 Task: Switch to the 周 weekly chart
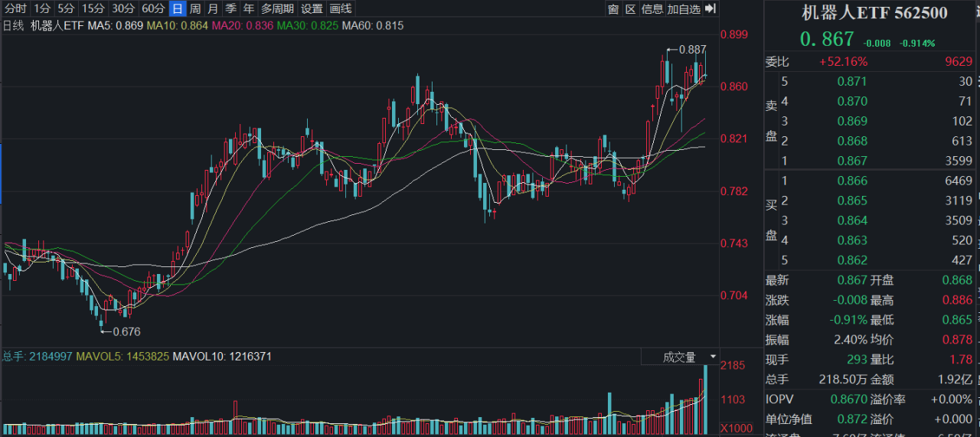click(x=195, y=9)
